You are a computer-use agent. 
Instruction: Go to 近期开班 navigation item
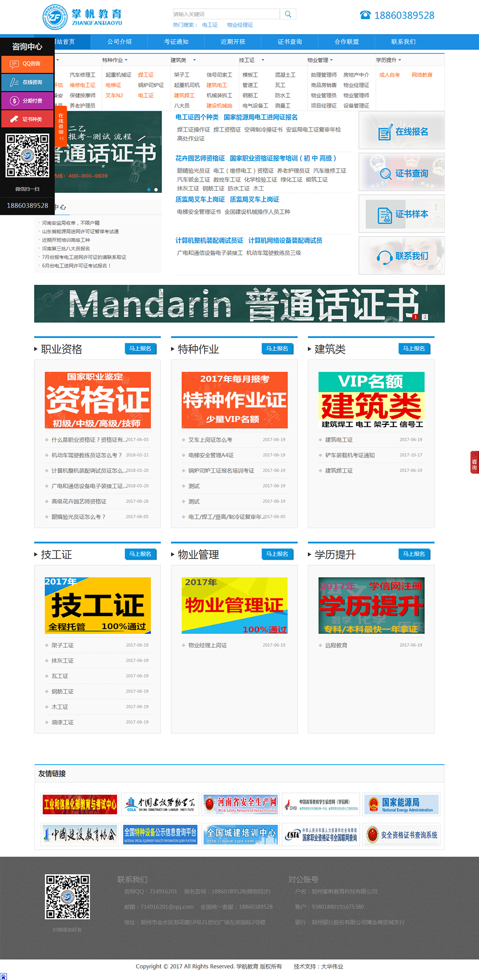tap(233, 42)
